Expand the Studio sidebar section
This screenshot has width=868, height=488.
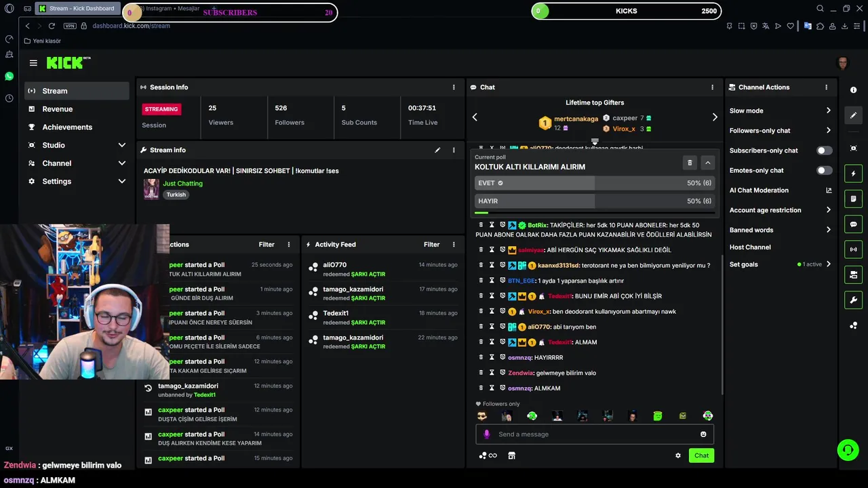click(x=76, y=145)
